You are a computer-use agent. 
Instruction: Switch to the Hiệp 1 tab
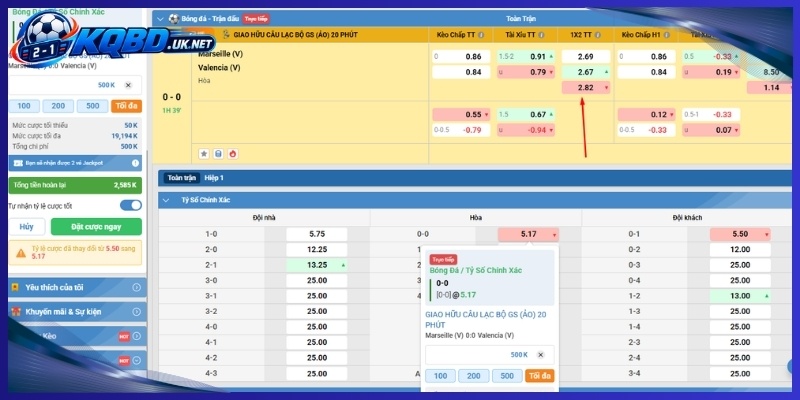(214, 178)
